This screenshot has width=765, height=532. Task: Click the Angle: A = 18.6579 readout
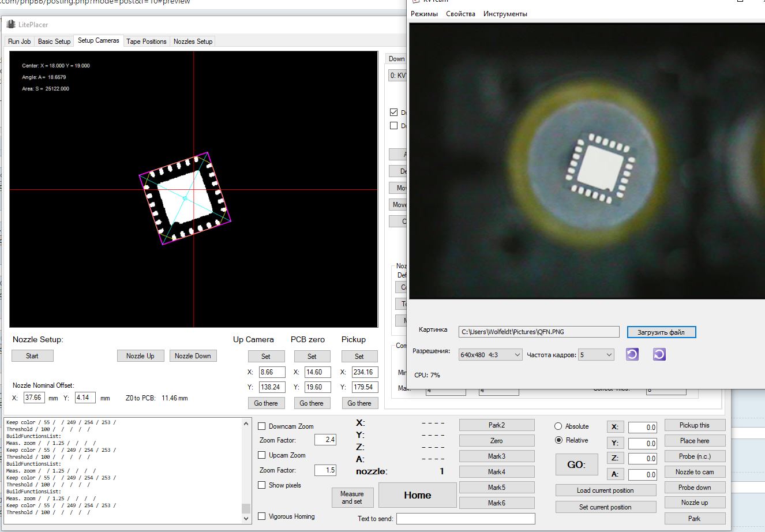click(x=44, y=77)
